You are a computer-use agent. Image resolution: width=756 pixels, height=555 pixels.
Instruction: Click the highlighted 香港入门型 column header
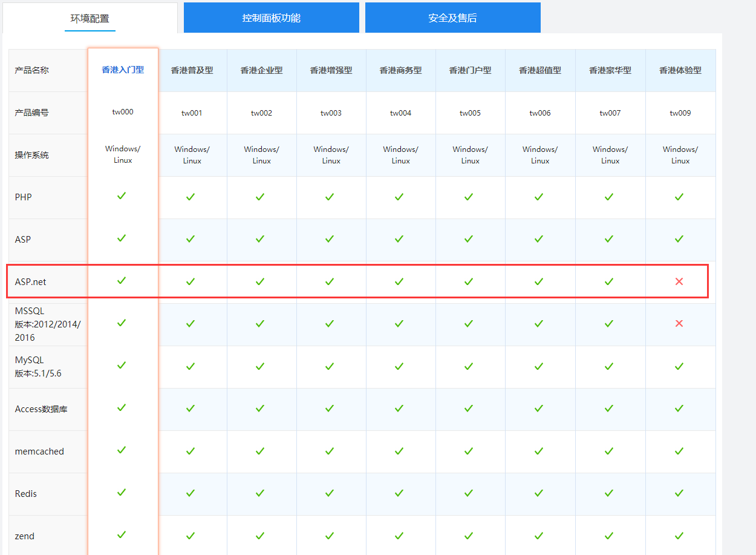pyautogui.click(x=122, y=70)
